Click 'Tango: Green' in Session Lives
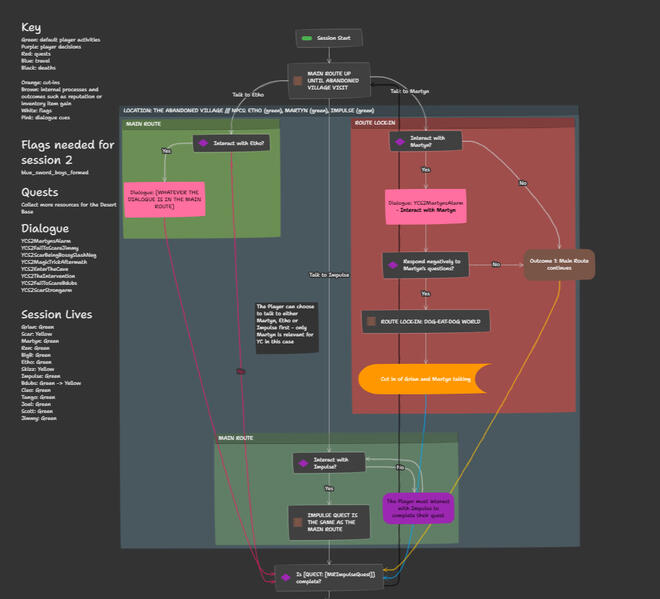This screenshot has height=599, width=660. [38, 397]
